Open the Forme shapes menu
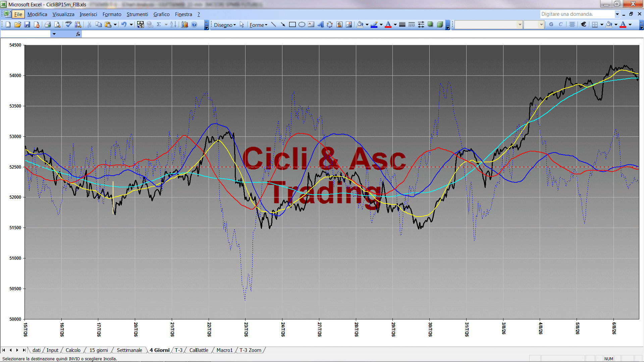 [x=258, y=25]
